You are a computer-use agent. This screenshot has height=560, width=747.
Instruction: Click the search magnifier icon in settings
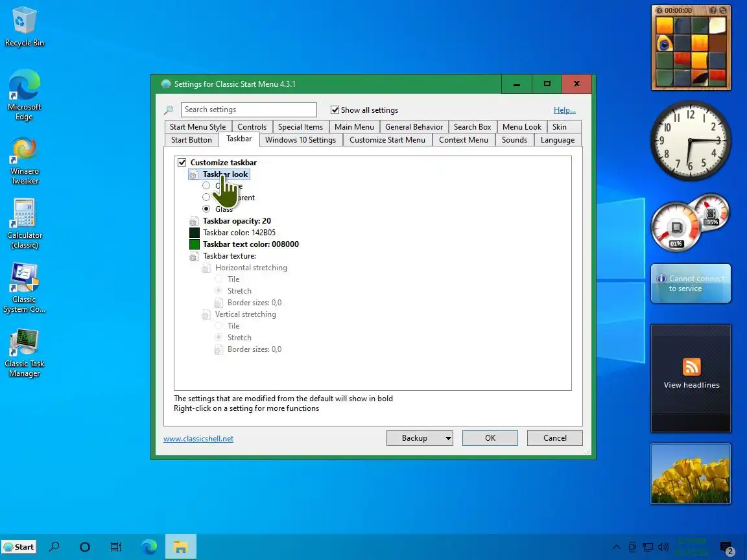pyautogui.click(x=169, y=110)
